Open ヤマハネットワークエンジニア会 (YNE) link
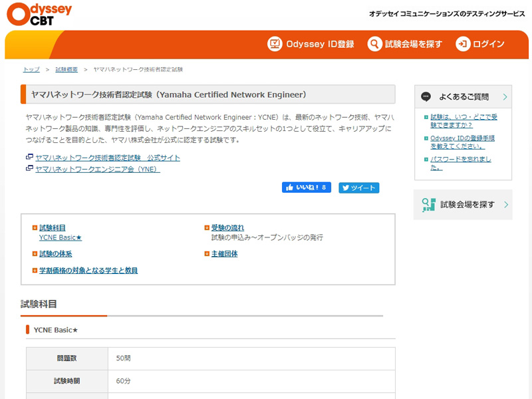The width and height of the screenshot is (532, 399). click(98, 169)
